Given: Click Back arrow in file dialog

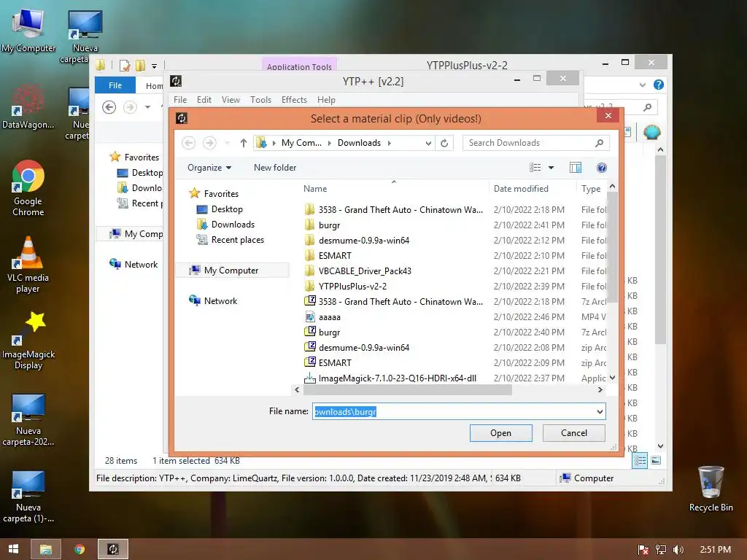Looking at the screenshot, I should [189, 143].
